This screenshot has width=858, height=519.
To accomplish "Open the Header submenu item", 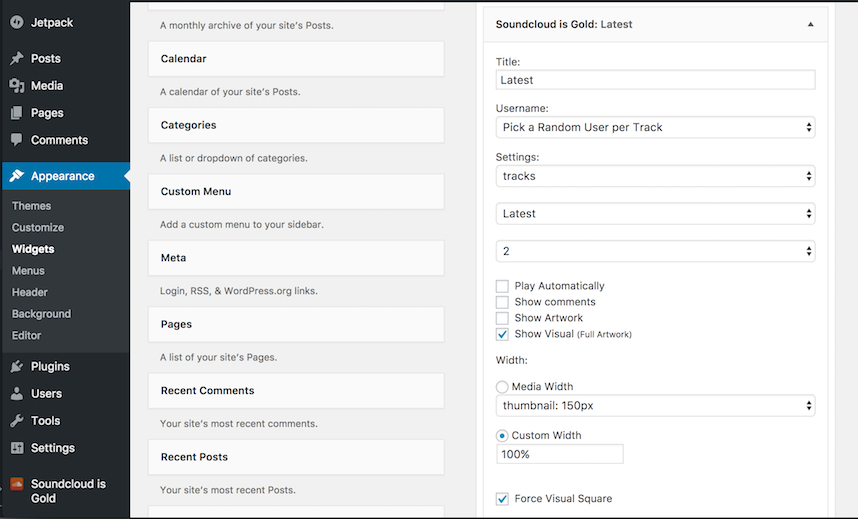I will coord(30,292).
